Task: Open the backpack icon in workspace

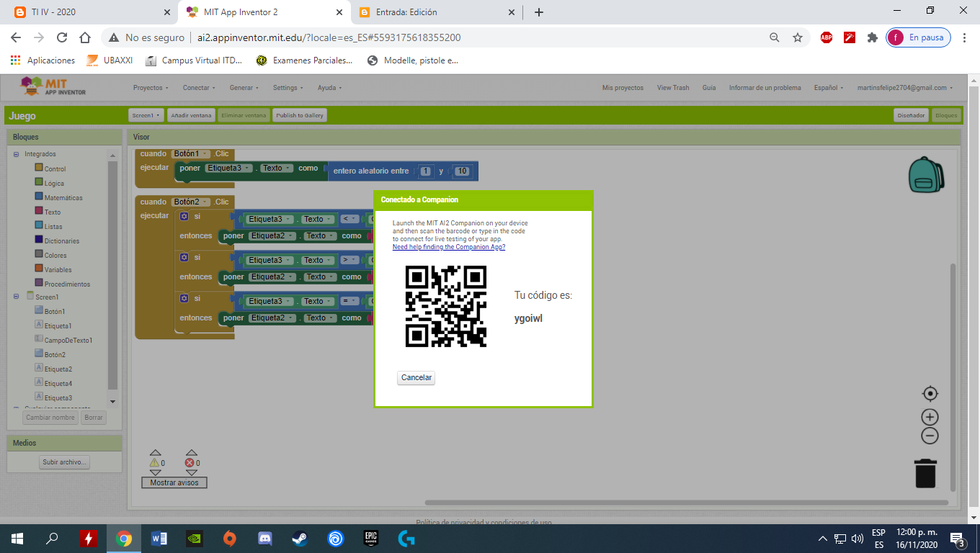Action: point(926,175)
